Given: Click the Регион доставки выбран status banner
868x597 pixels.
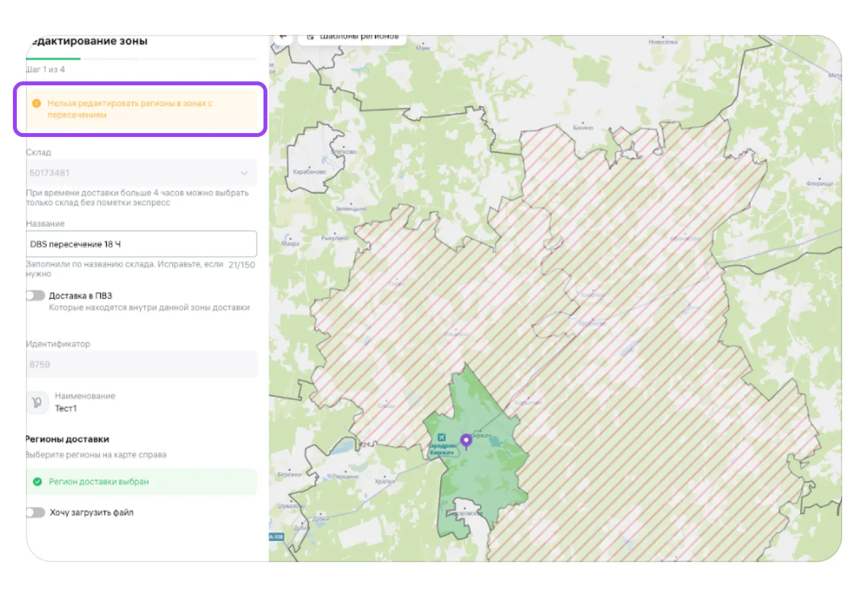Looking at the screenshot, I should click(141, 482).
